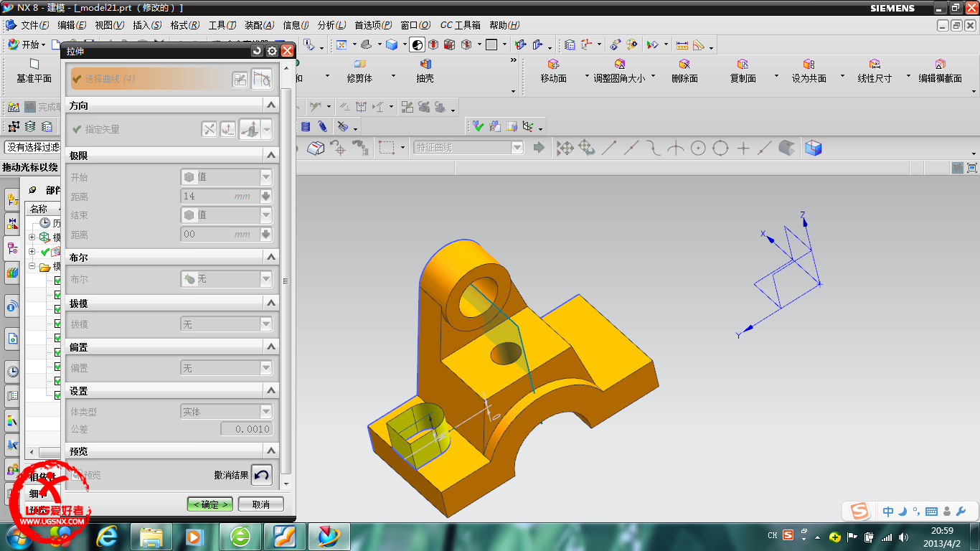Click the arc center snap point icon
Image resolution: width=980 pixels, height=551 pixels.
coord(698,149)
